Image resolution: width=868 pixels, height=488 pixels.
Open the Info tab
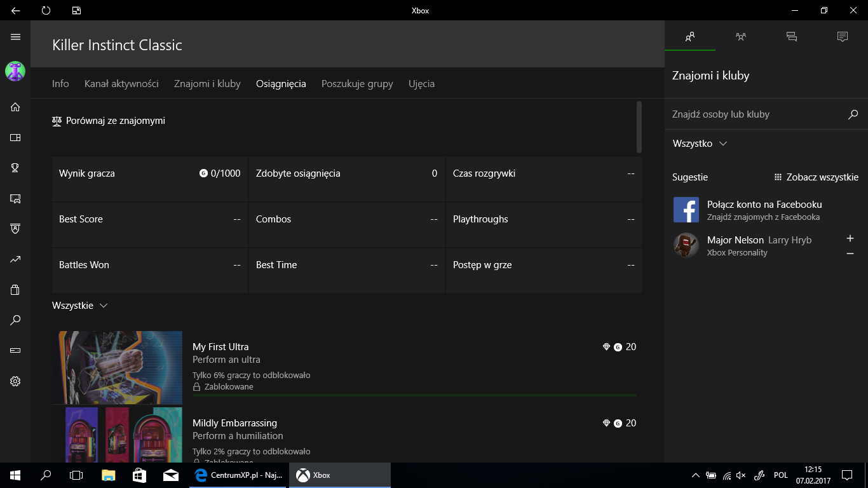tap(60, 84)
